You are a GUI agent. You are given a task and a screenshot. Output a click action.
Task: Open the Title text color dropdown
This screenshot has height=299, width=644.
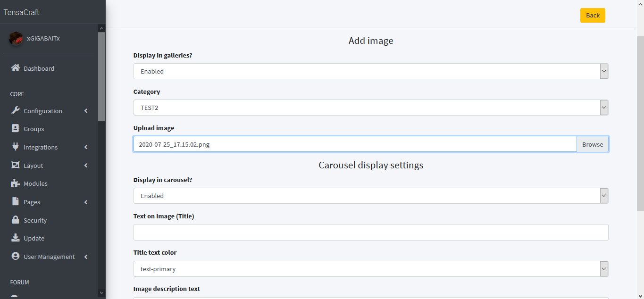370,269
